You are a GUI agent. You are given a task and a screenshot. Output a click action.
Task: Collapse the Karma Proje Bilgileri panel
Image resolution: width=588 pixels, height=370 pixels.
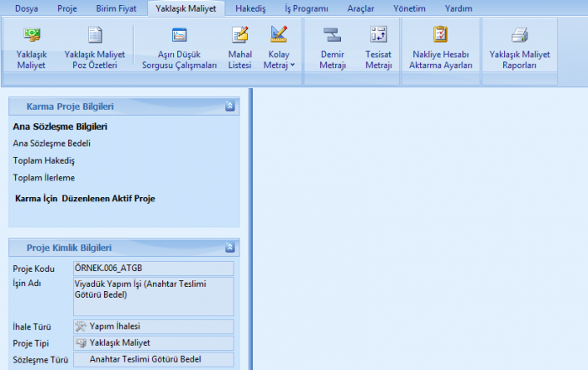(x=229, y=107)
